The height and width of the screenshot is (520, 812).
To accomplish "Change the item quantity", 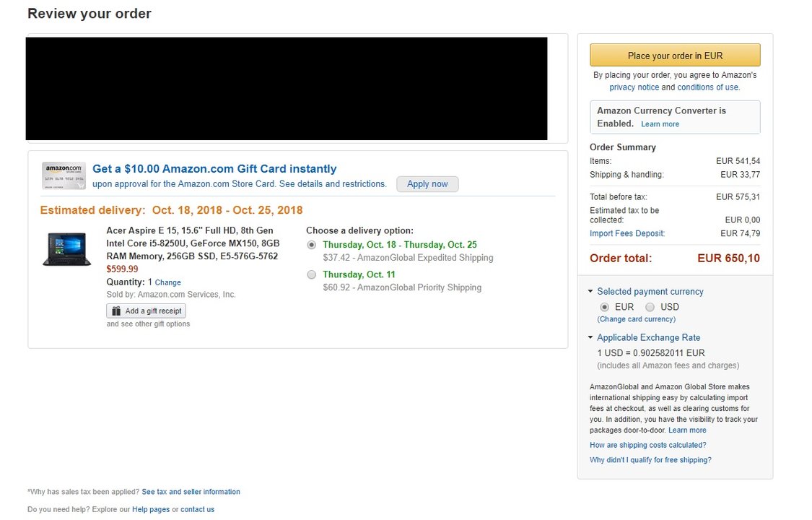I will [167, 283].
